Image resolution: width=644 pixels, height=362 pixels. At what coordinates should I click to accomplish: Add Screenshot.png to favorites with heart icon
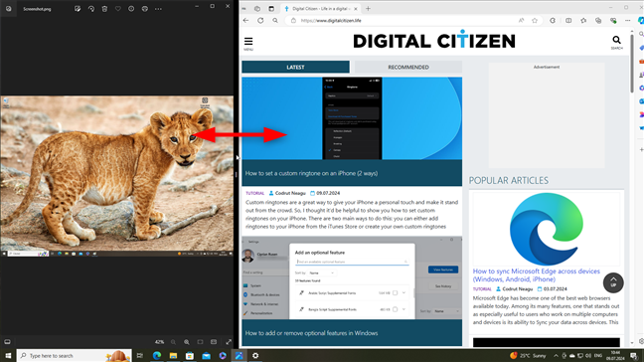[118, 9]
